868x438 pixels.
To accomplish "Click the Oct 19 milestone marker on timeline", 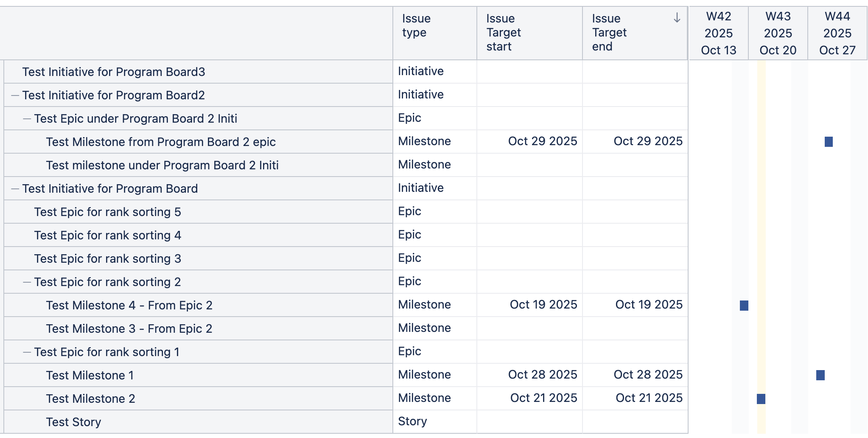I will 744,306.
